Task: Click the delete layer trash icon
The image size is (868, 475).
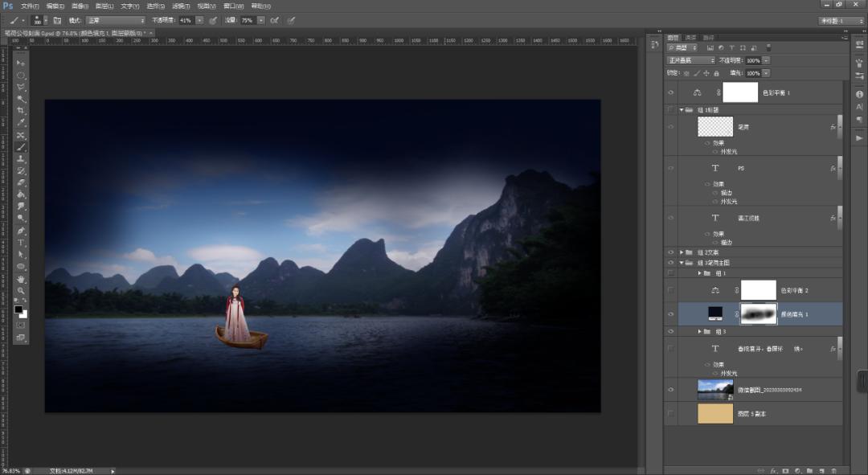Action: (834, 470)
